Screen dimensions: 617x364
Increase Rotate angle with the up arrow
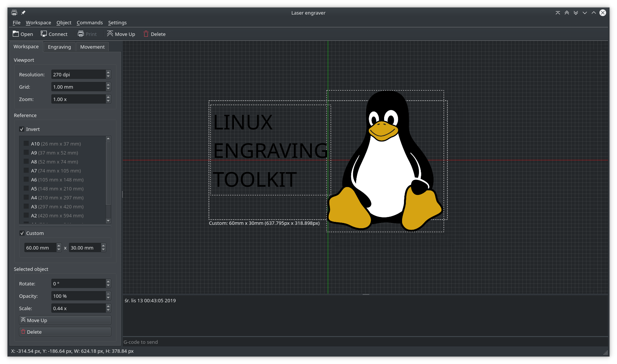coord(108,281)
